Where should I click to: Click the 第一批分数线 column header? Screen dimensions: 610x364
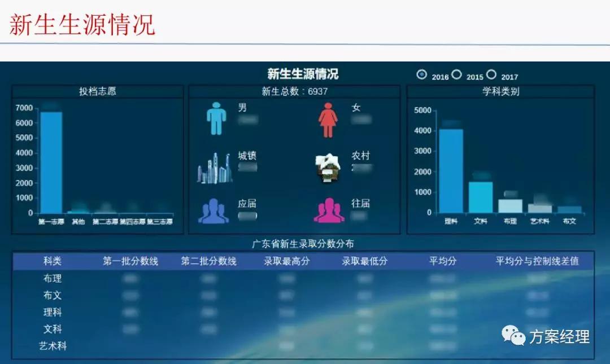[130, 261]
